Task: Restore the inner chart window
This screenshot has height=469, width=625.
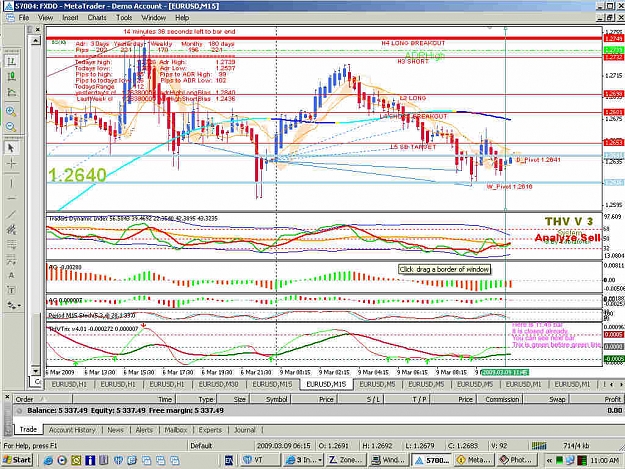Action: (x=610, y=18)
